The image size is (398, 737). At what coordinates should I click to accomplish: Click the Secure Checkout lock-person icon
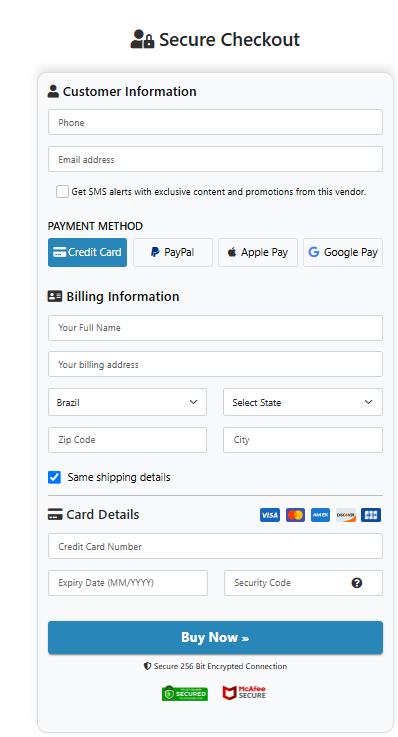point(142,39)
